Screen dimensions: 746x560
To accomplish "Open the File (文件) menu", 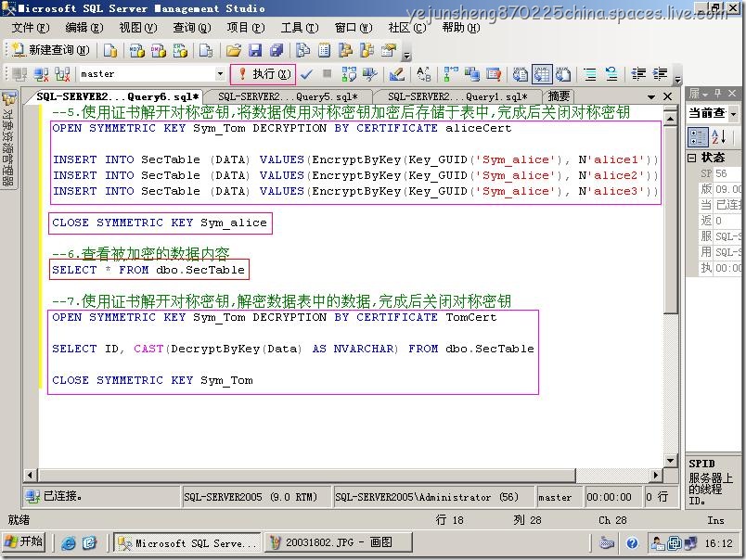I will (x=31, y=28).
